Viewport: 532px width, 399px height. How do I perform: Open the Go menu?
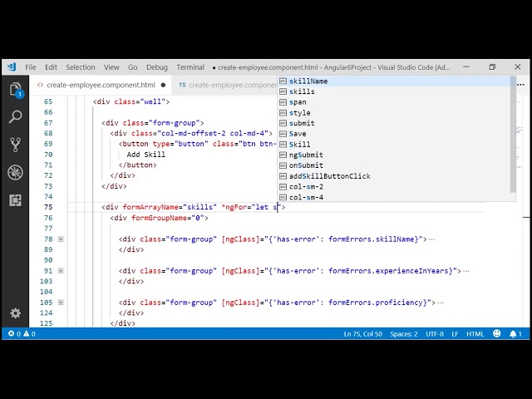[133, 67]
